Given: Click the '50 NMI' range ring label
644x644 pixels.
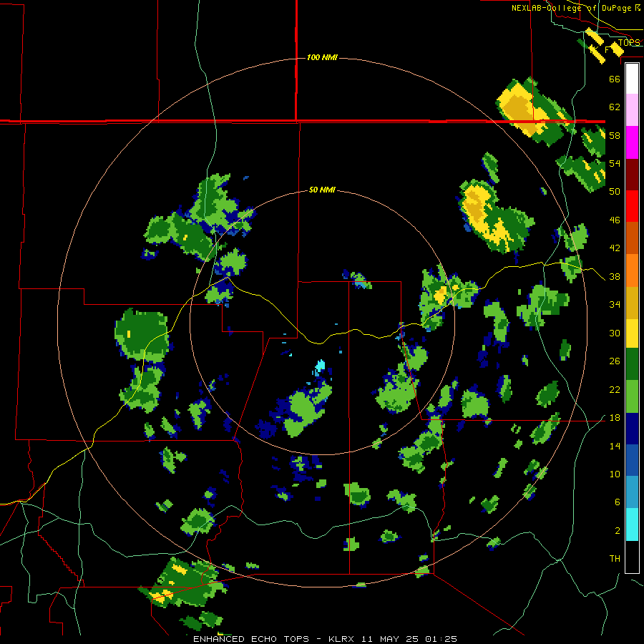Looking at the screenshot, I should click(x=322, y=190).
